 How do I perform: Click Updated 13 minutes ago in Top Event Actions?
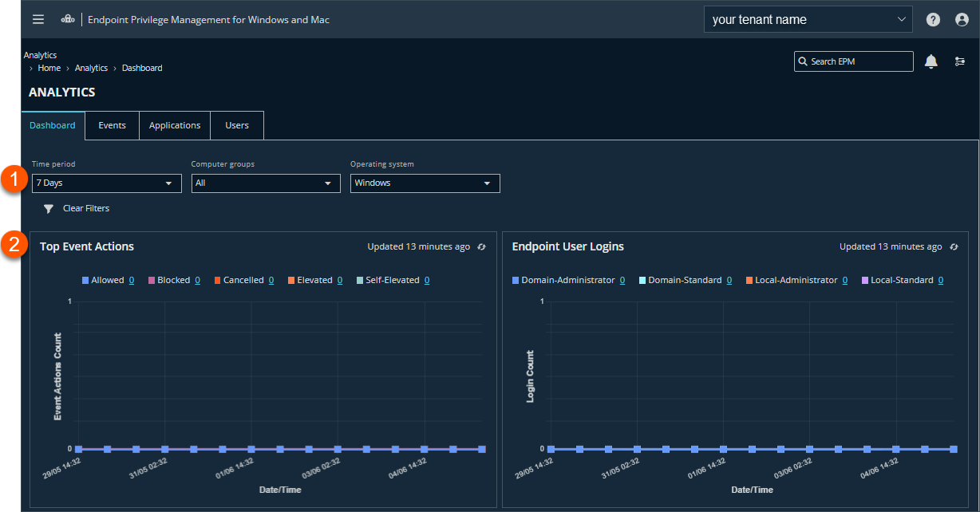tap(419, 247)
